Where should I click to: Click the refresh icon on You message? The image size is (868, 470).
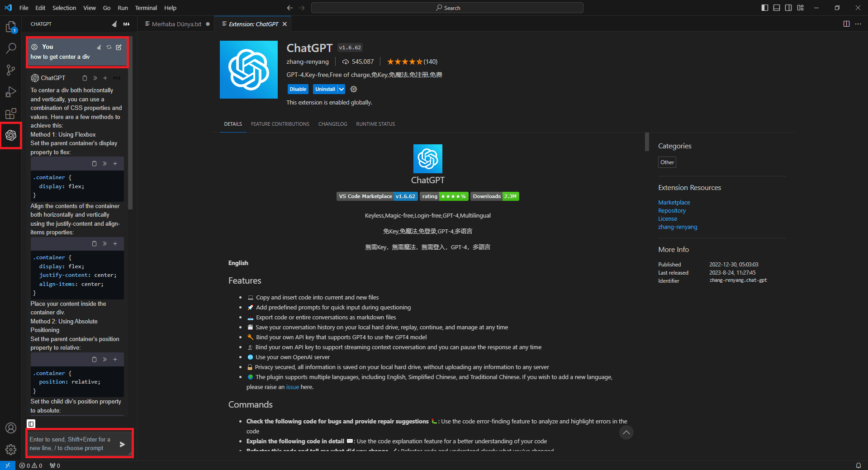(x=109, y=47)
